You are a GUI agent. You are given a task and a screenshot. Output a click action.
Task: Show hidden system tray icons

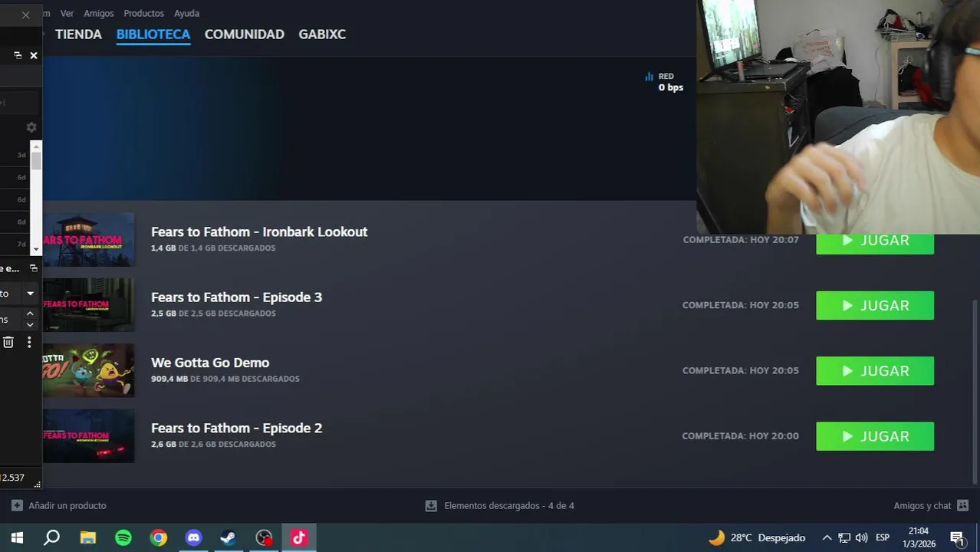(827, 537)
